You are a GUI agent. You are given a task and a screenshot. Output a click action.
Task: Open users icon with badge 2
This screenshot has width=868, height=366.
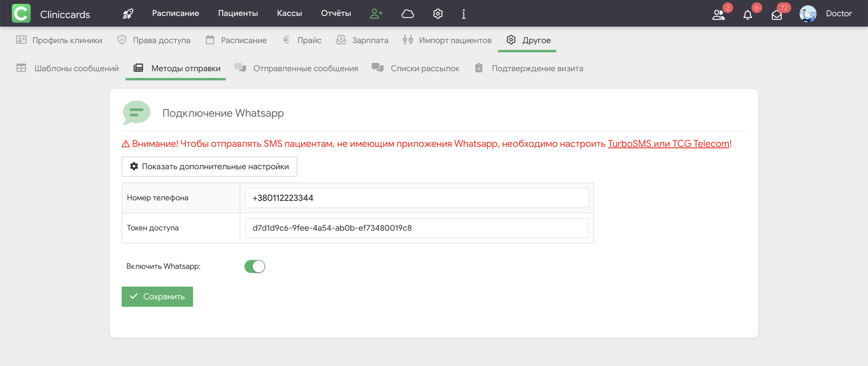[x=718, y=14]
